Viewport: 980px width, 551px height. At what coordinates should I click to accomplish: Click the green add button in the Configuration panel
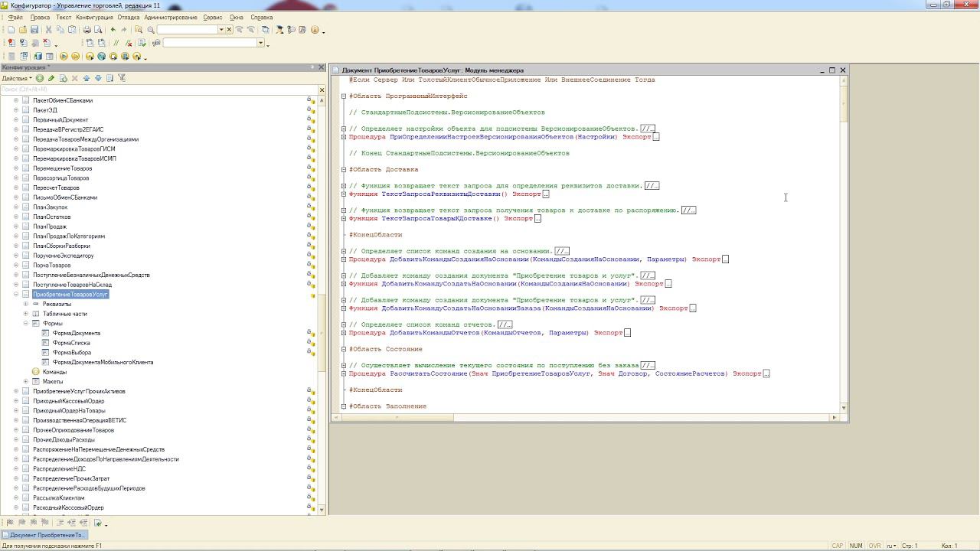coord(40,78)
